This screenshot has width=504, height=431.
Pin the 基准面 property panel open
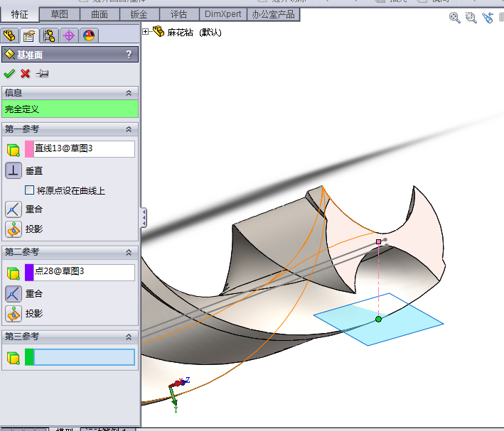click(x=42, y=73)
